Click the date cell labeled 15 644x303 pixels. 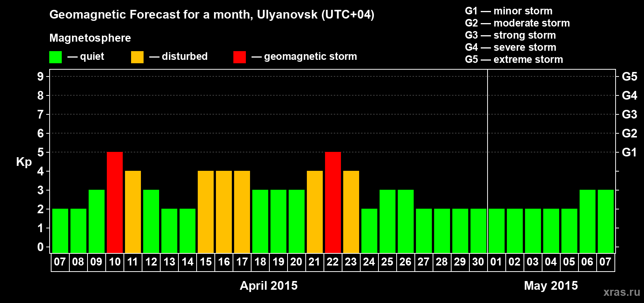pyautogui.click(x=206, y=262)
